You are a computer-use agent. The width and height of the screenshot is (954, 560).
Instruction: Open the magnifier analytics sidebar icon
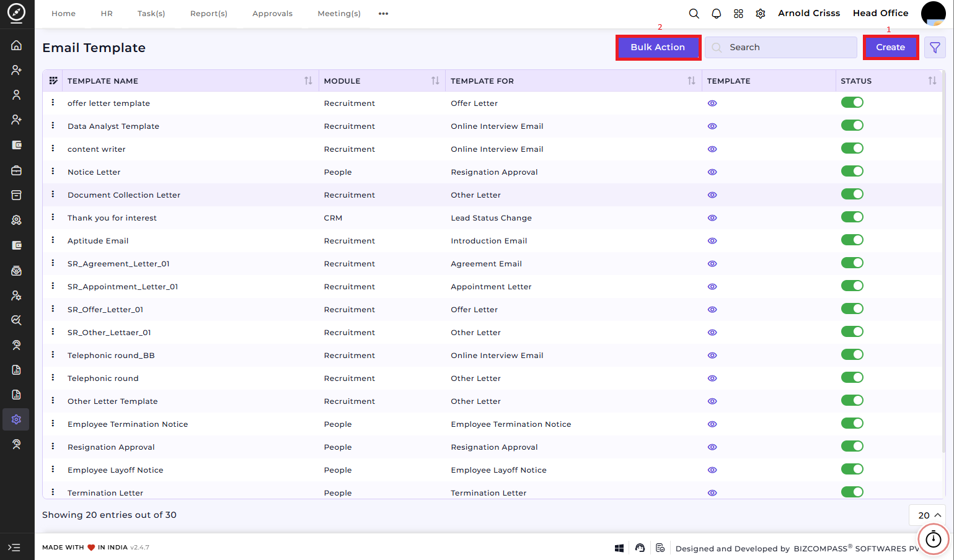coord(17,320)
